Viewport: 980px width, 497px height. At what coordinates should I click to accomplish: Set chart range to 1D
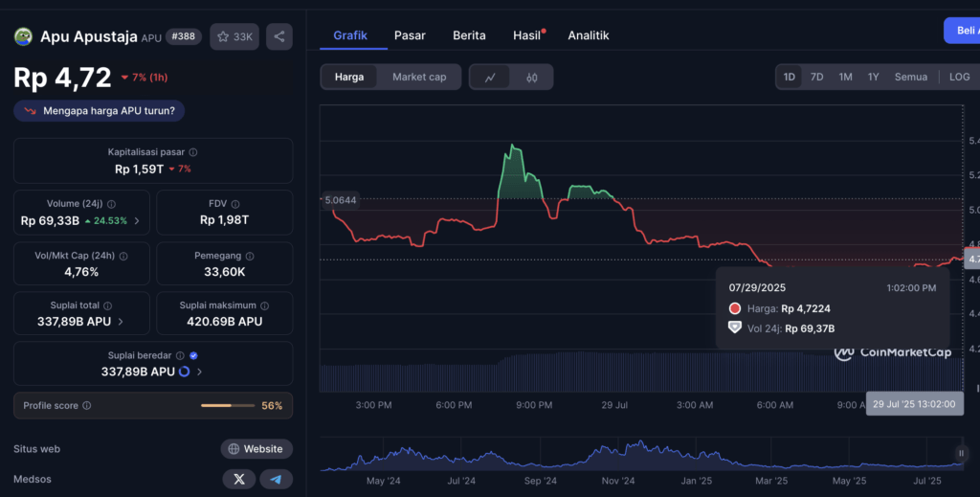click(x=789, y=77)
